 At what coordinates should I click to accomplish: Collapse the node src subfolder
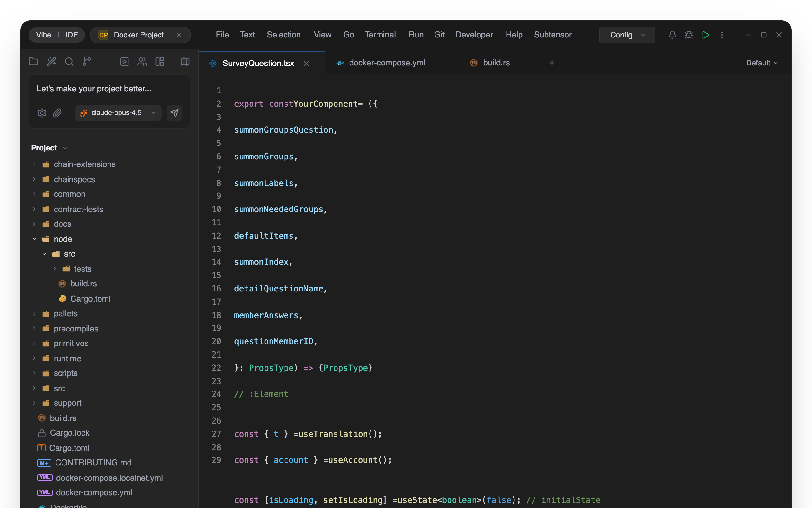[44, 254]
